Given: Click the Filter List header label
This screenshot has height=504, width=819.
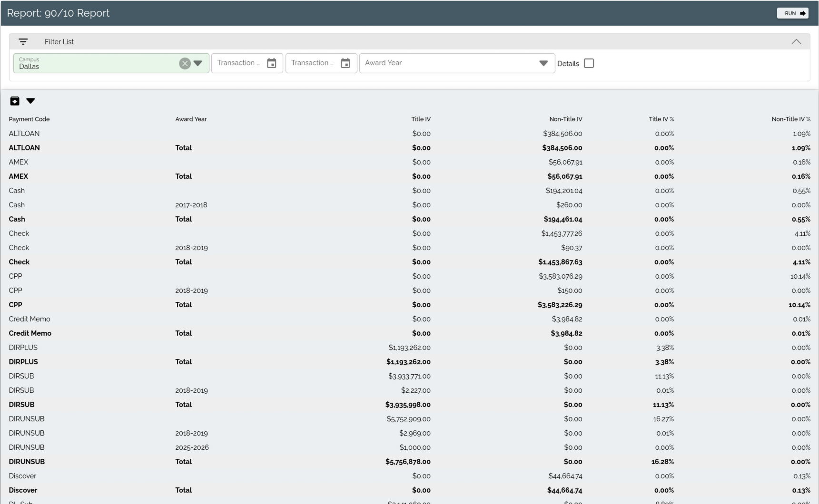Looking at the screenshot, I should click(59, 41).
